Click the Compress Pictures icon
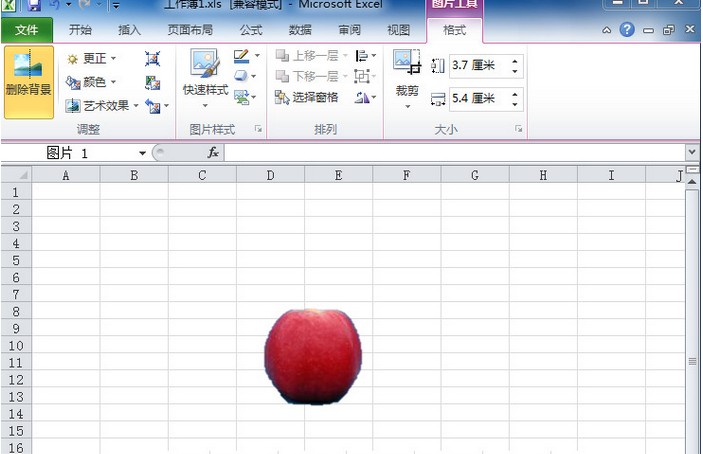 [x=152, y=59]
